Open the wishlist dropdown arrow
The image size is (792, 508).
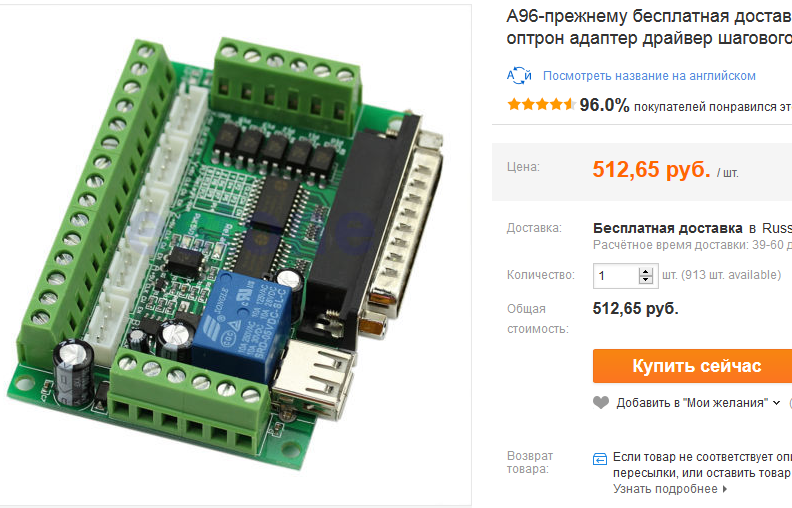click(776, 403)
